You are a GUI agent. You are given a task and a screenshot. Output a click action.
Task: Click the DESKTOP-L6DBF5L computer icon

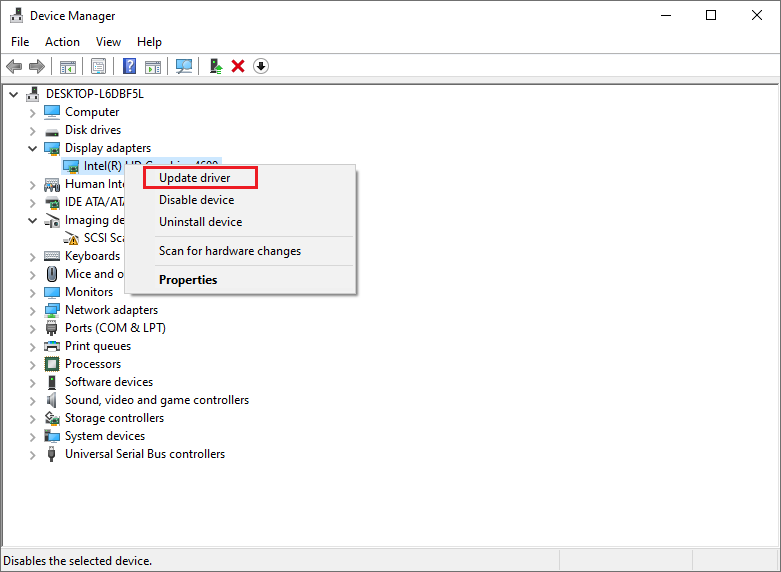click(x=33, y=94)
